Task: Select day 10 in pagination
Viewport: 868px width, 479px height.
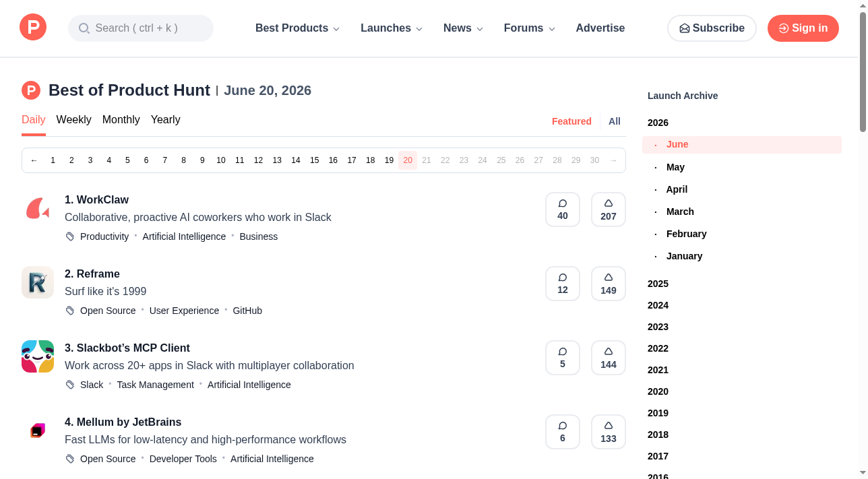Action: click(221, 160)
